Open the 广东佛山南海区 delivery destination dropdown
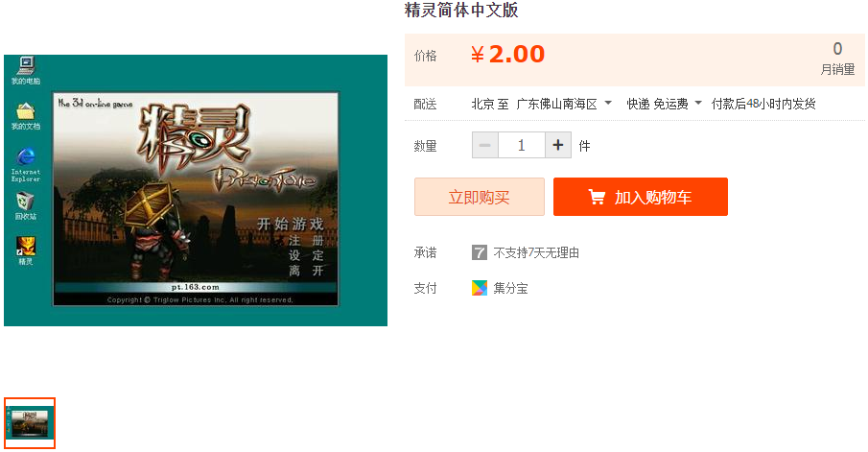The image size is (868, 452). [x=564, y=104]
